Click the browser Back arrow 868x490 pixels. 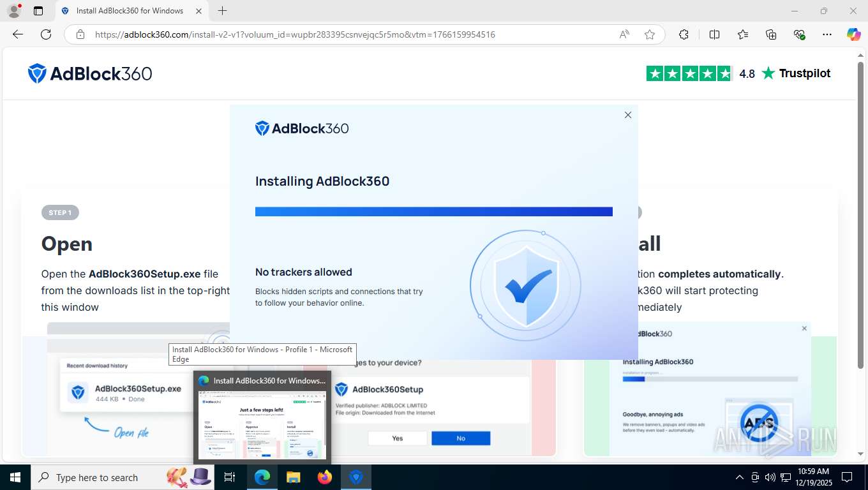point(18,34)
